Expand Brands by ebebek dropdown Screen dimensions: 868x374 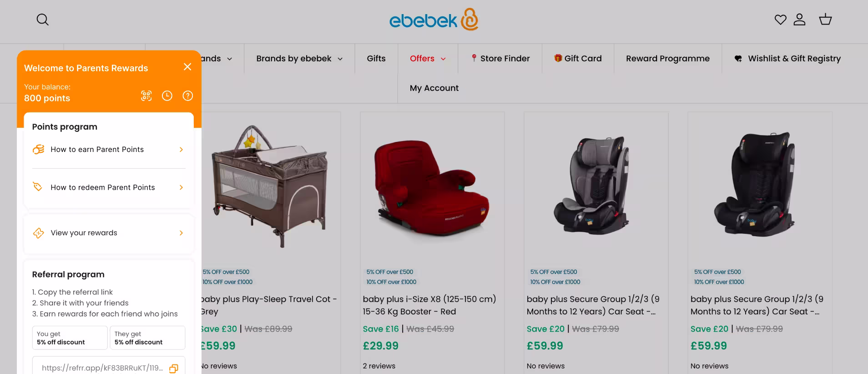[x=299, y=59]
